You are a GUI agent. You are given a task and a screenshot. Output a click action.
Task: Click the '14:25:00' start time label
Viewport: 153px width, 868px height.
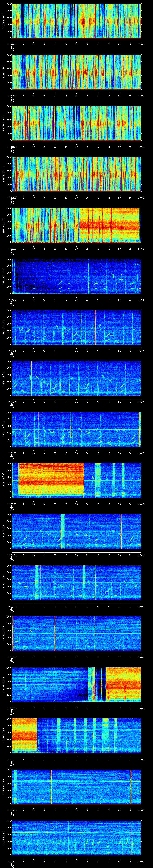[x=12, y=504]
